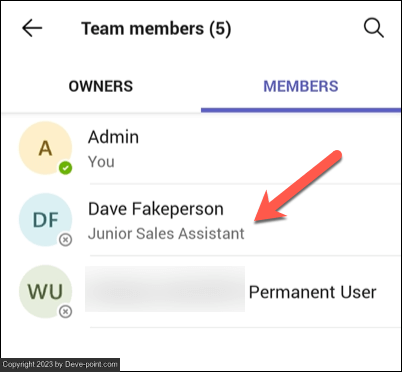Tap the purple underline below MEMBERS
This screenshot has width=402, height=372.
[x=301, y=110]
